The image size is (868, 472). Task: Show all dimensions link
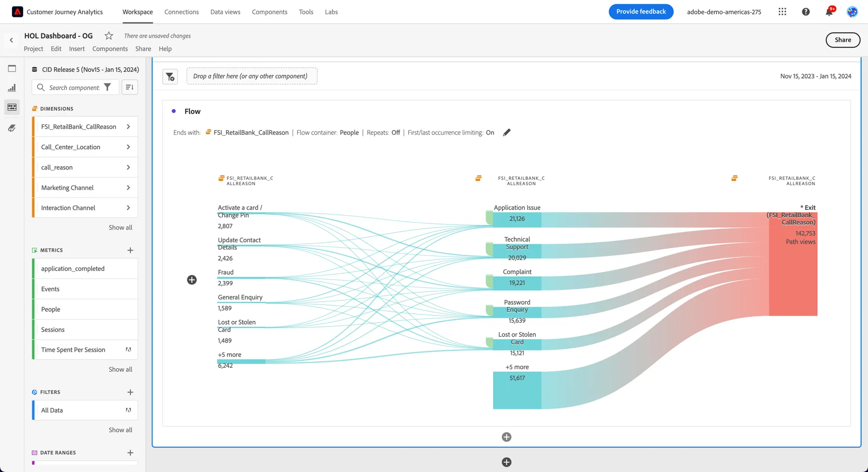120,227
